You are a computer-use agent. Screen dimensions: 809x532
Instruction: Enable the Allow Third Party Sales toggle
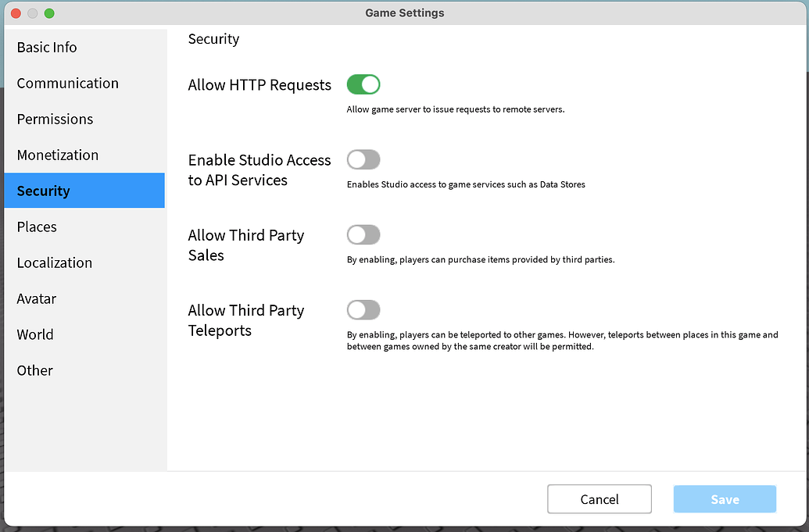click(363, 234)
